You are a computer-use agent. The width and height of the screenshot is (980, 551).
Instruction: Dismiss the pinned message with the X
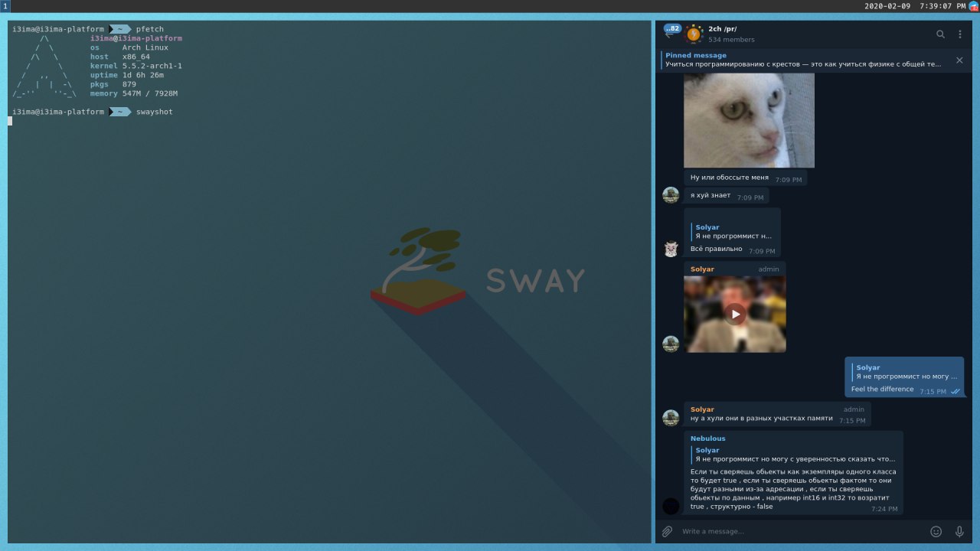pyautogui.click(x=959, y=60)
